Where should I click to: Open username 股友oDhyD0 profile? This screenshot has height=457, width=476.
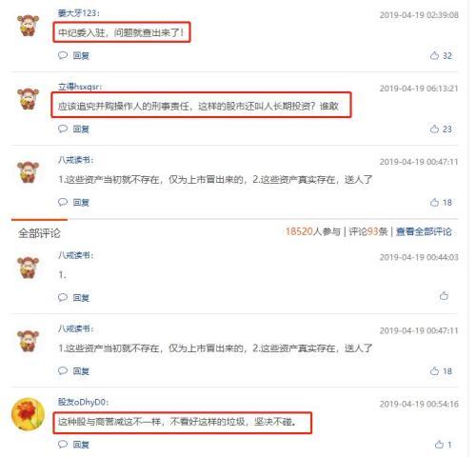83,402
